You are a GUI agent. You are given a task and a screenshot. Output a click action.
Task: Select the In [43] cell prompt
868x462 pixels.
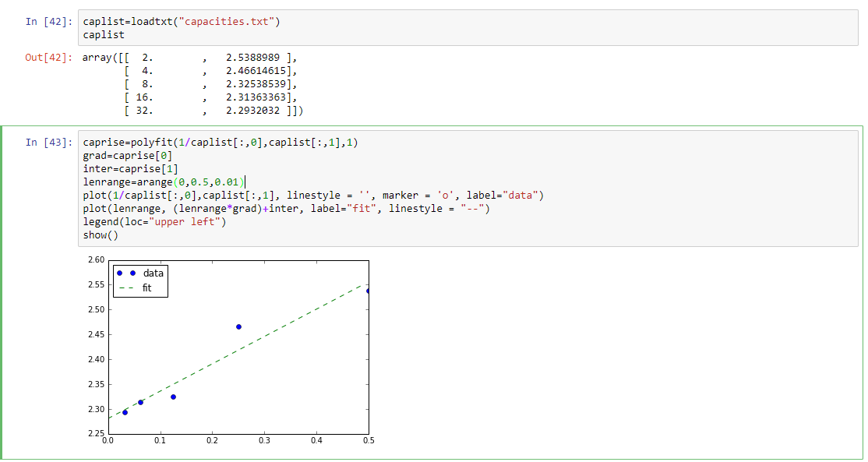click(48, 142)
